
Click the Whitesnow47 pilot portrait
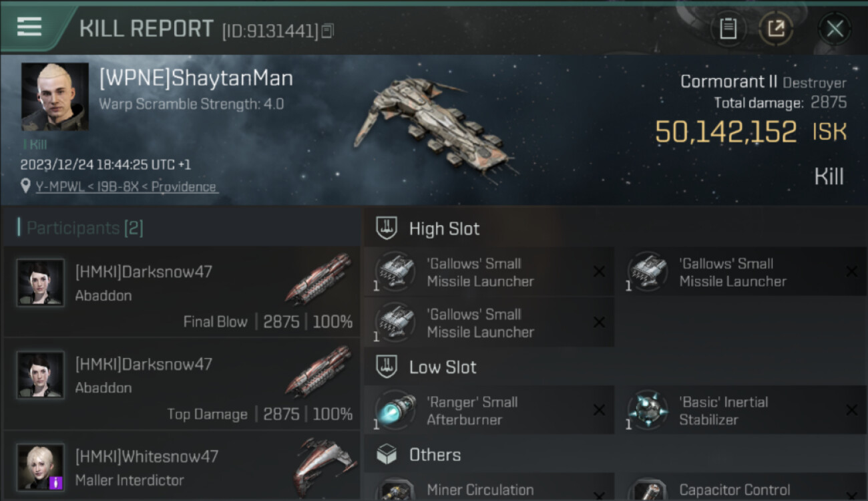41,467
